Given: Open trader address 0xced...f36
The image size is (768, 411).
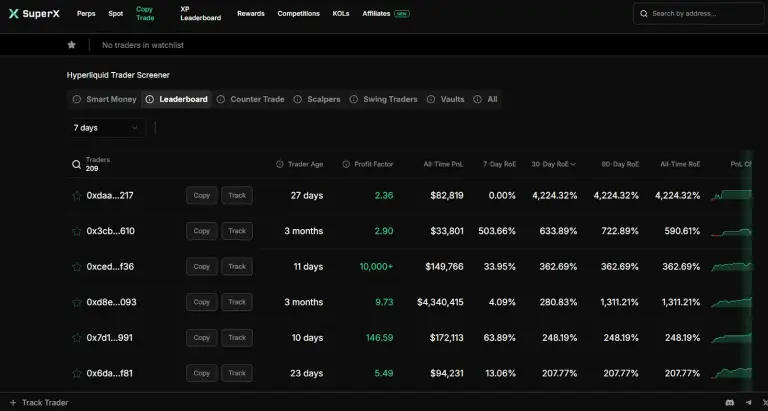Looking at the screenshot, I should 110,267.
